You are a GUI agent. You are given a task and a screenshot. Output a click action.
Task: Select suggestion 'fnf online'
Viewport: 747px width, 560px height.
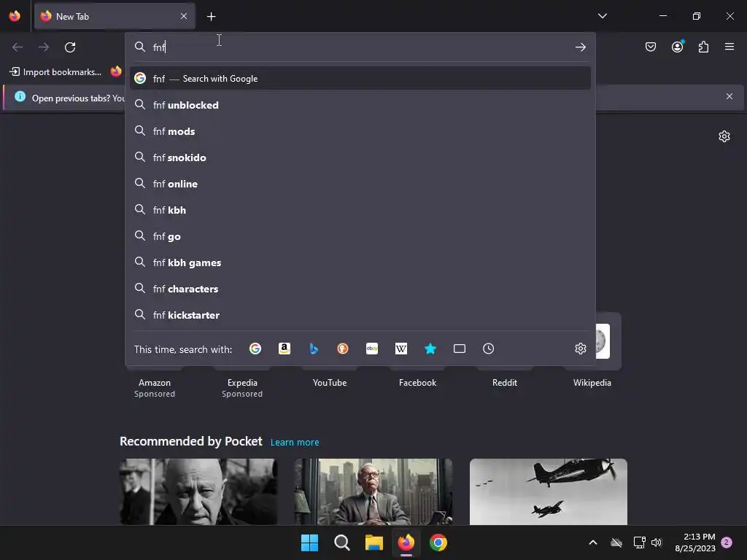[x=360, y=184]
